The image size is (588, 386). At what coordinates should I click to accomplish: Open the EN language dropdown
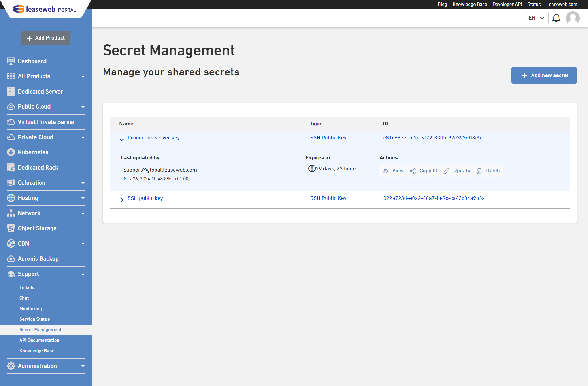pyautogui.click(x=537, y=18)
